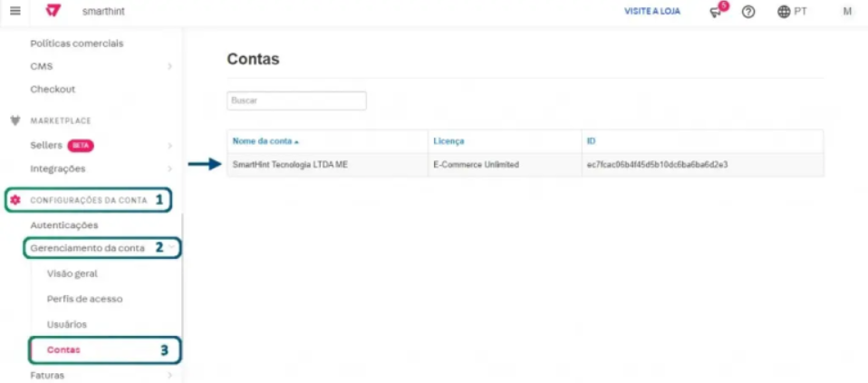Viewport: 868px width, 383px height.
Task: Open the help question mark icon
Action: (x=748, y=12)
